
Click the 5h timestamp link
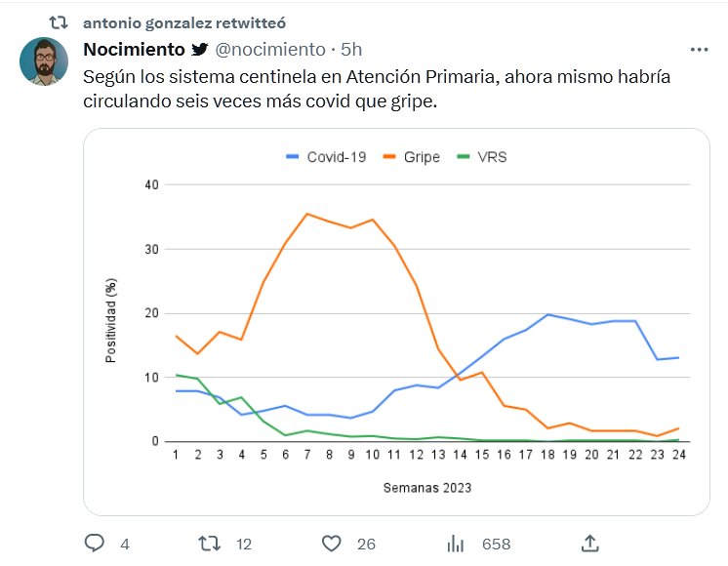click(x=351, y=50)
